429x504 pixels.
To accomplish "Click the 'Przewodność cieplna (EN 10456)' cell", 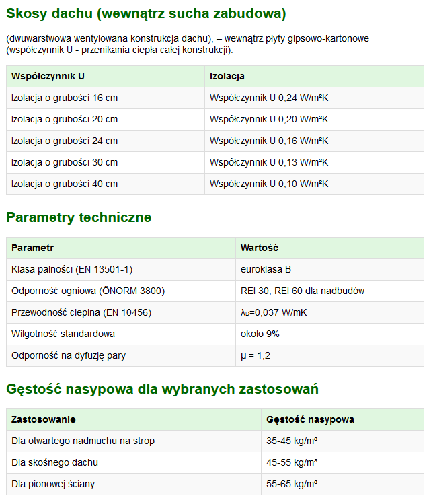I will (x=81, y=312).
